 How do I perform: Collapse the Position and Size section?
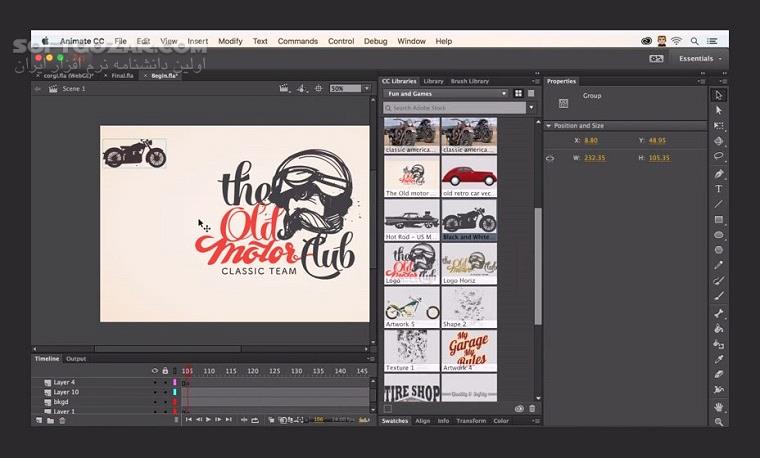pyautogui.click(x=549, y=126)
